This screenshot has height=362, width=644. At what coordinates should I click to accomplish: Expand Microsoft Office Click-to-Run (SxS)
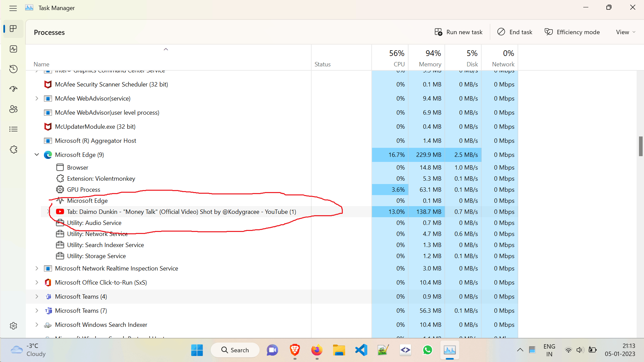point(37,283)
